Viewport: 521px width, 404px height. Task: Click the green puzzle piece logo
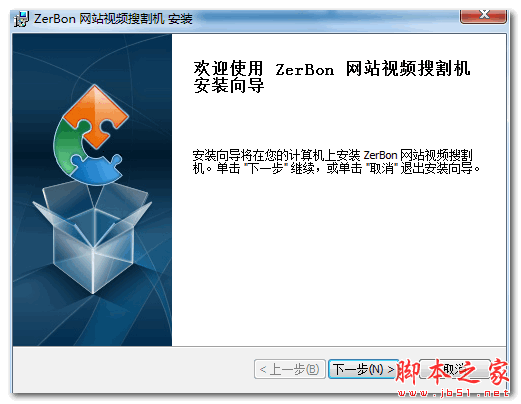[70, 145]
